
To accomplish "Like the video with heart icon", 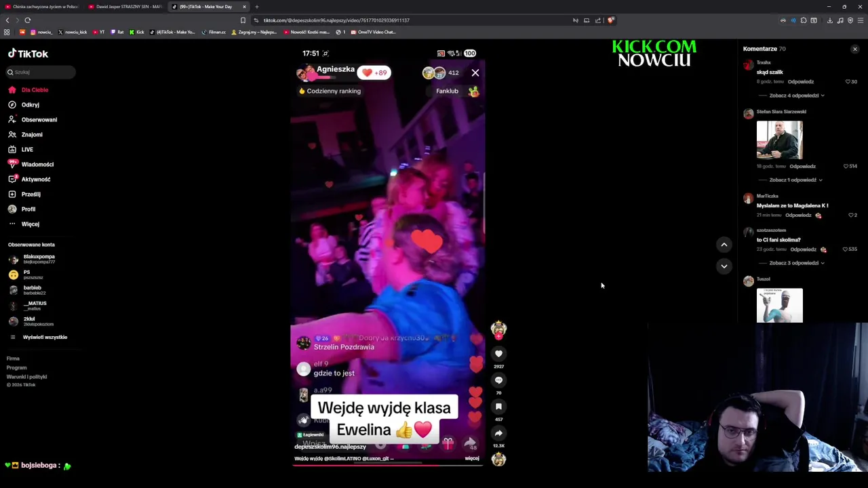I will (498, 354).
